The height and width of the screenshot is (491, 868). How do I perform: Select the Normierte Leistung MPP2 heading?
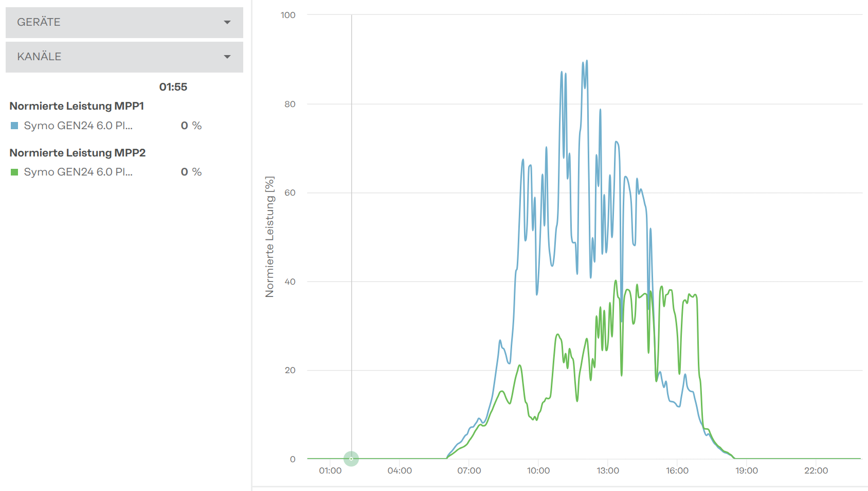tap(78, 153)
